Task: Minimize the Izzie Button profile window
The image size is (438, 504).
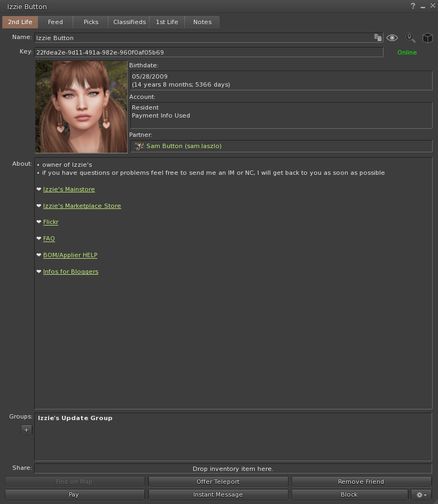Action: [x=423, y=6]
